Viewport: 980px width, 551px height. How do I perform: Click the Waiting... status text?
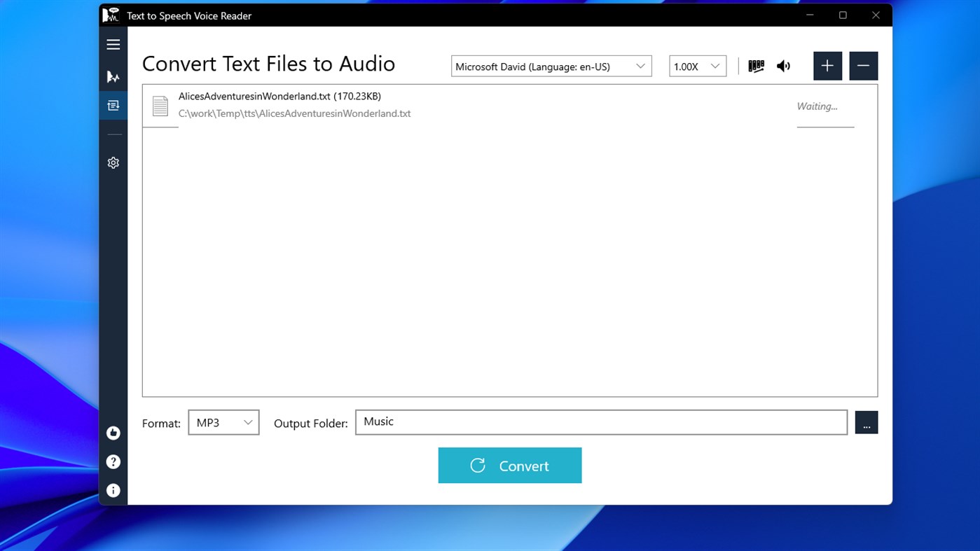point(817,106)
